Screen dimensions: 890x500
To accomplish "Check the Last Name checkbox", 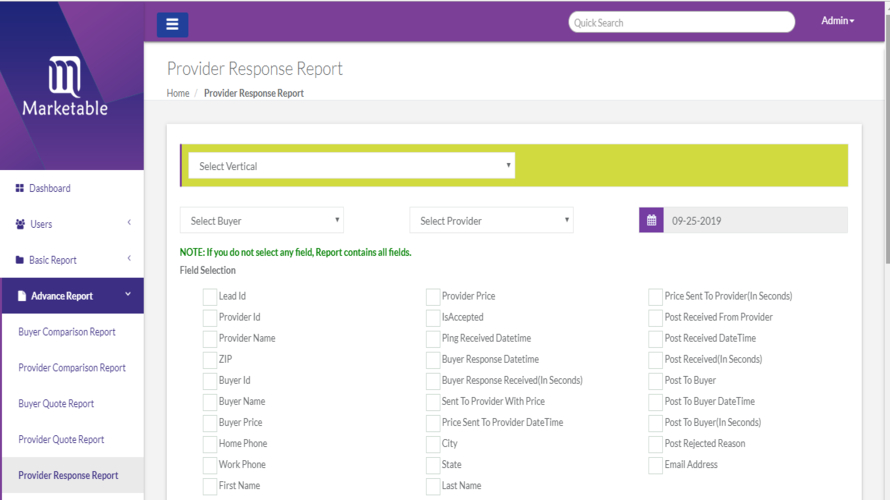I will pos(433,486).
